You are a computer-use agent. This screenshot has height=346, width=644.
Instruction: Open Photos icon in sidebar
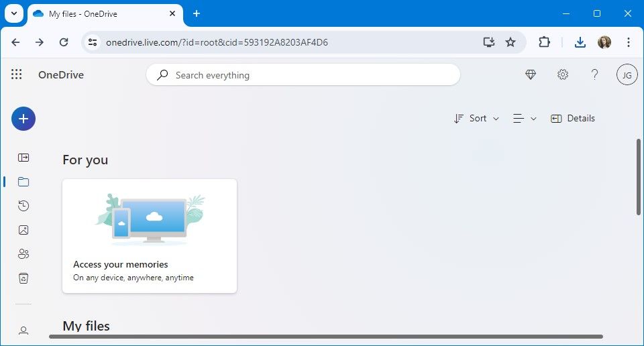point(23,230)
